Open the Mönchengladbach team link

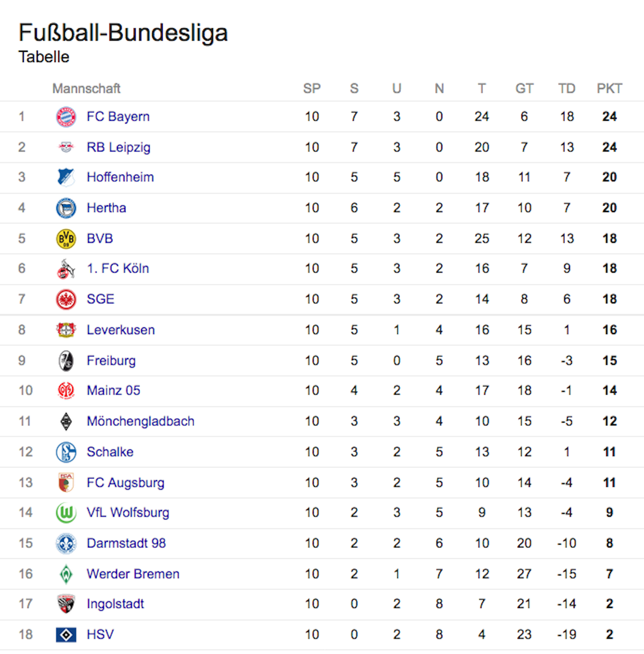tap(140, 421)
